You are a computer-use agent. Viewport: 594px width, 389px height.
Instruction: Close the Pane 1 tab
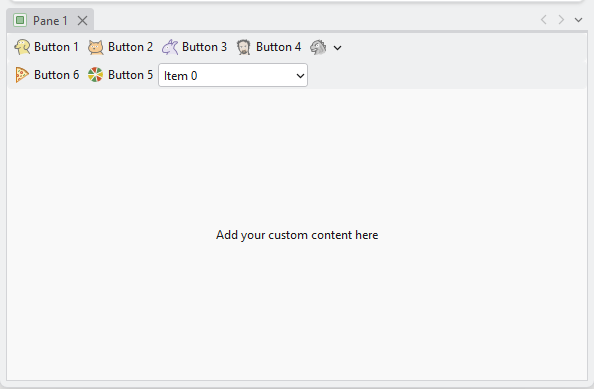(x=82, y=20)
